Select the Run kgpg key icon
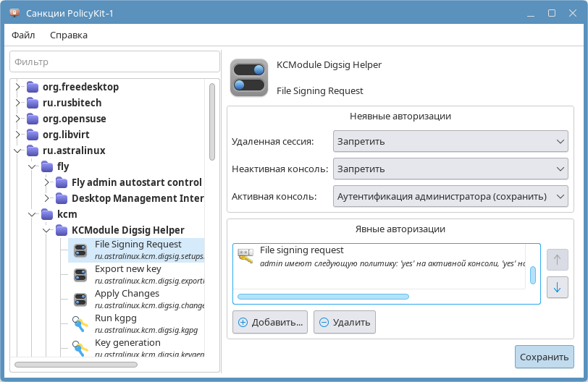This screenshot has width=588, height=382. tap(81, 323)
